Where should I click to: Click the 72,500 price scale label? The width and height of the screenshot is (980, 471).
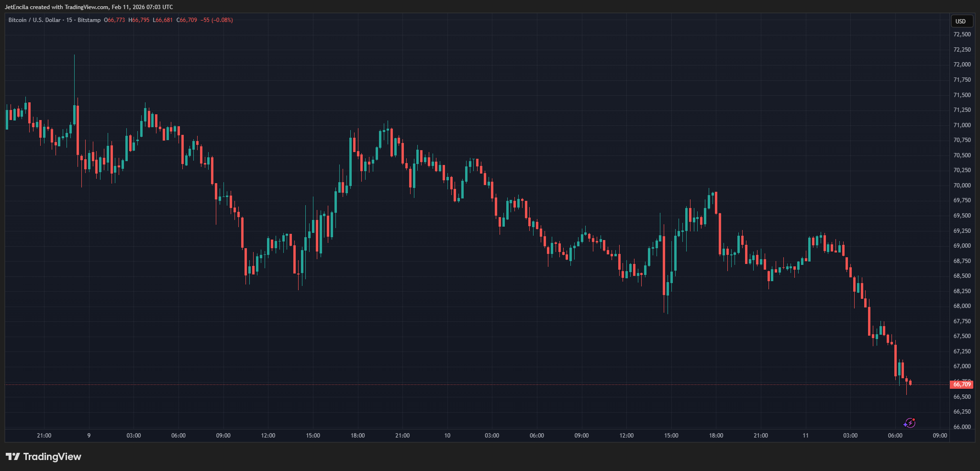962,34
